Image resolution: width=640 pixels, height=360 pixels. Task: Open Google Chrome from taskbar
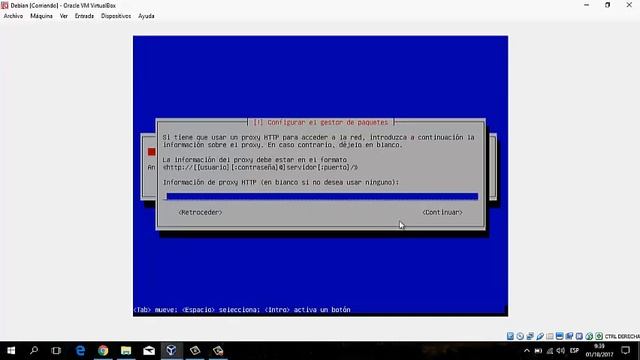point(103,350)
